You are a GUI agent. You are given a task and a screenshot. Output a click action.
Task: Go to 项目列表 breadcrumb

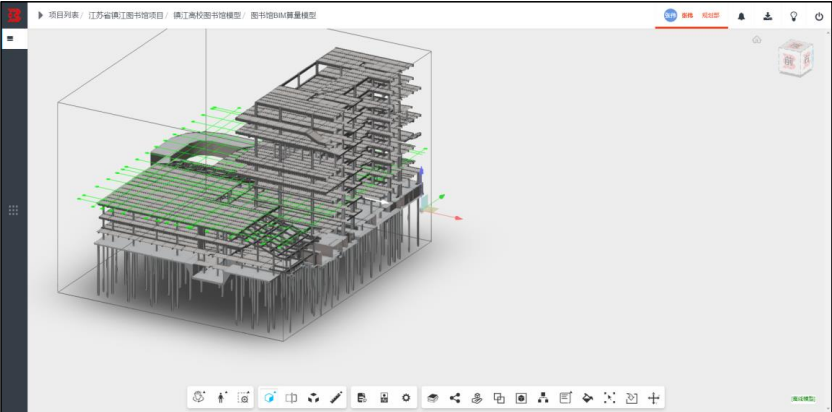[x=63, y=15]
